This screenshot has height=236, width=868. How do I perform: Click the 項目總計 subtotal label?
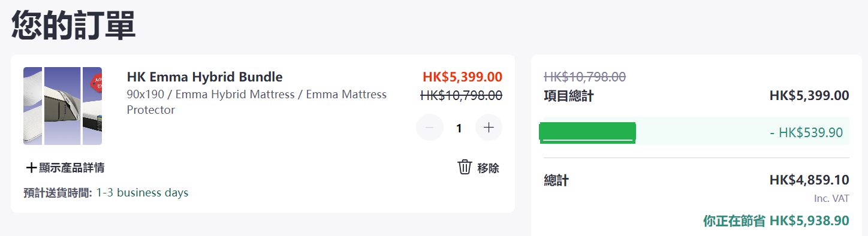pyautogui.click(x=568, y=96)
